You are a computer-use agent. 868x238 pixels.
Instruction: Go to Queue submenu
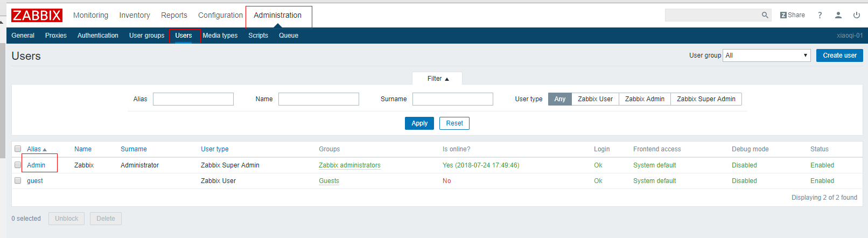[289, 36]
